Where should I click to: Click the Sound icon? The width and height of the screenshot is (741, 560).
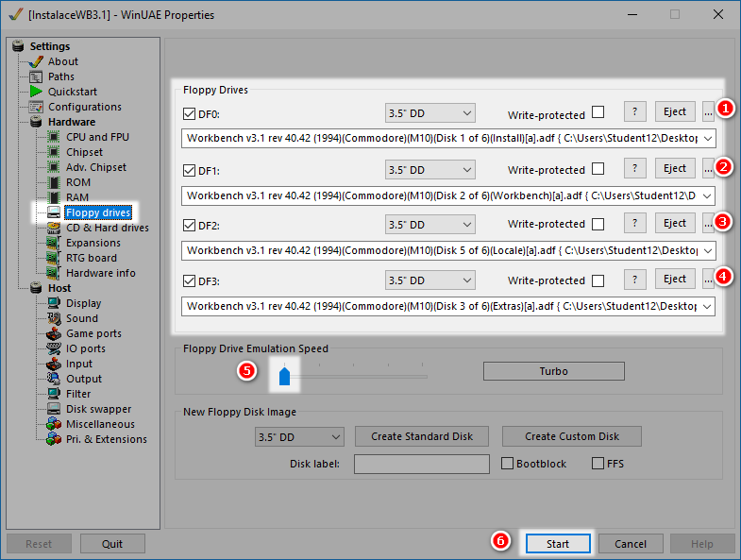[x=54, y=318]
